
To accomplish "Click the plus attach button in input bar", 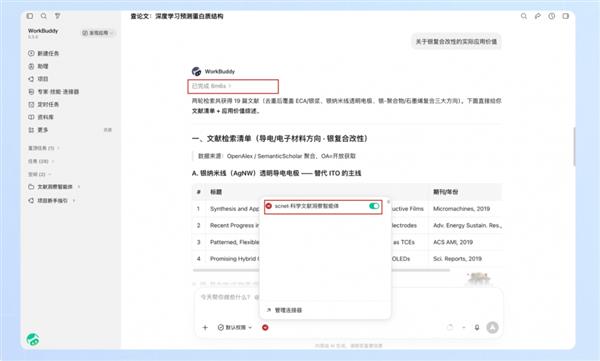I will pos(205,327).
